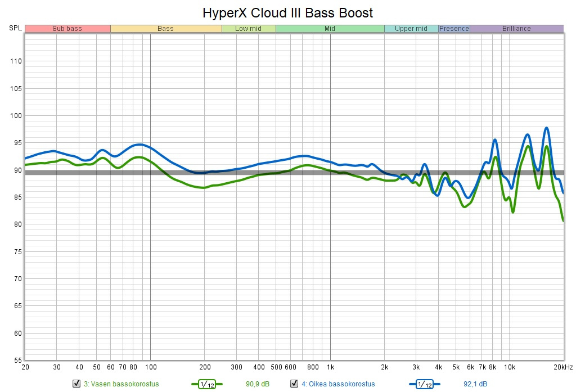Click the Brilliance band label
Image resolution: width=576 pixels, height=392 pixels.
[516, 29]
